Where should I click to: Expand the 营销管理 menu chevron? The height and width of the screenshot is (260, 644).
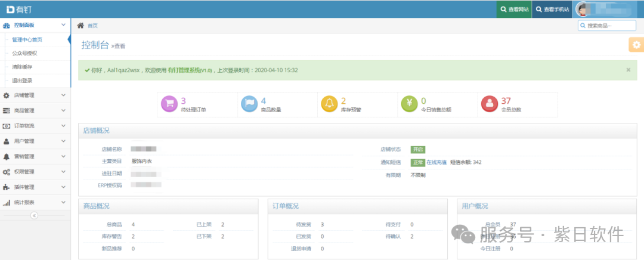(63, 156)
